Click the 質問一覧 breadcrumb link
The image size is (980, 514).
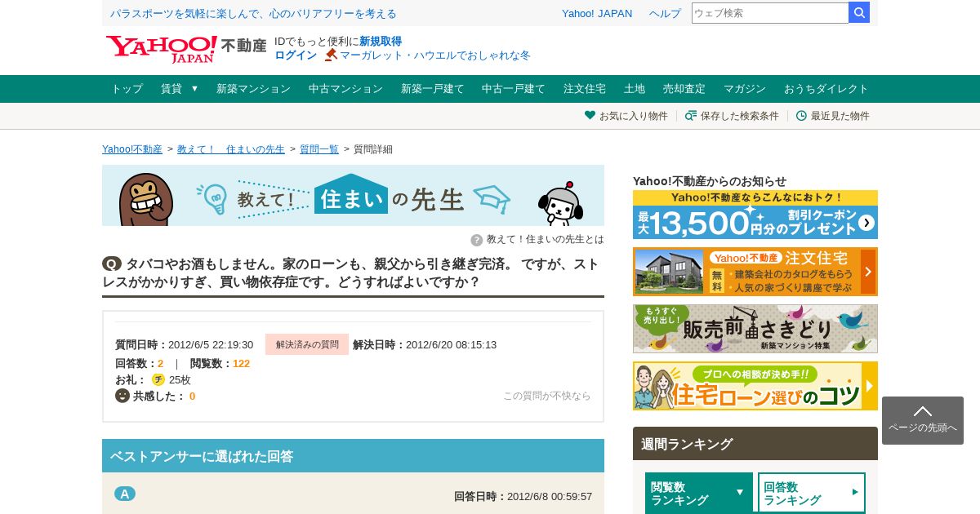[319, 148]
